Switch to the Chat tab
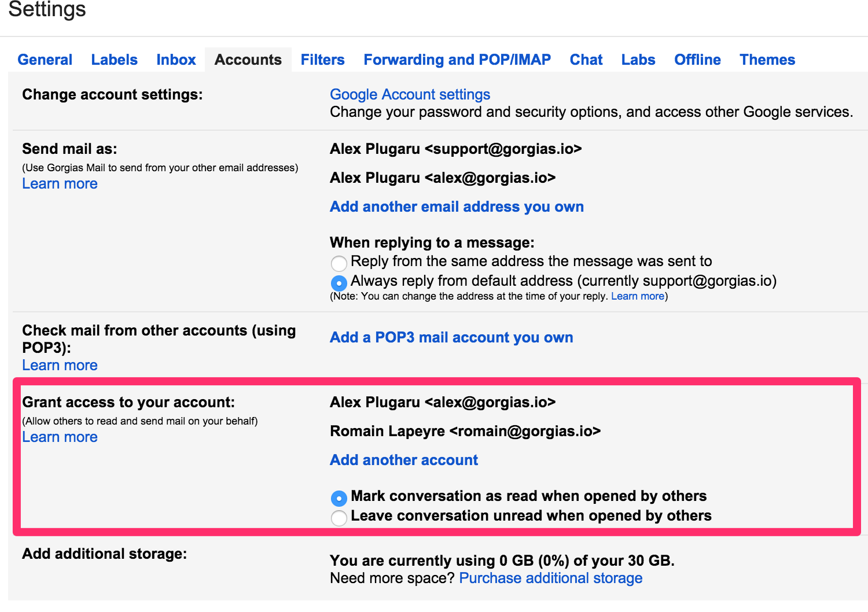Screen dimensions: 868x612 tap(586, 60)
